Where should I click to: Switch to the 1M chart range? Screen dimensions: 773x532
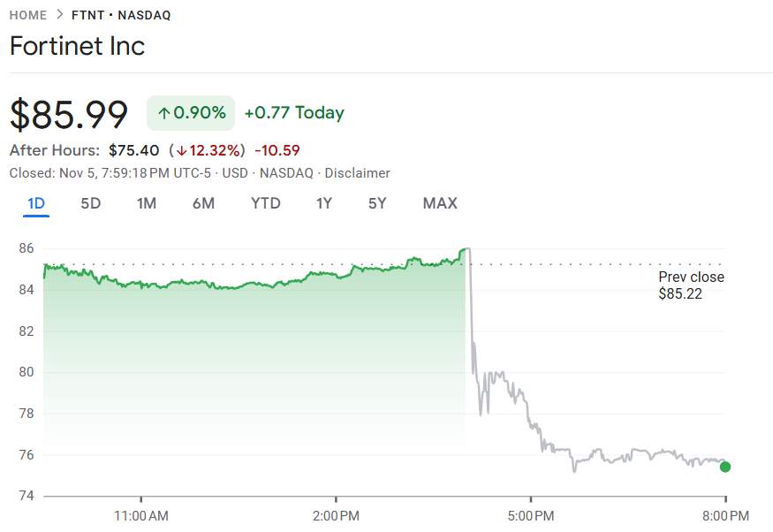pyautogui.click(x=147, y=203)
